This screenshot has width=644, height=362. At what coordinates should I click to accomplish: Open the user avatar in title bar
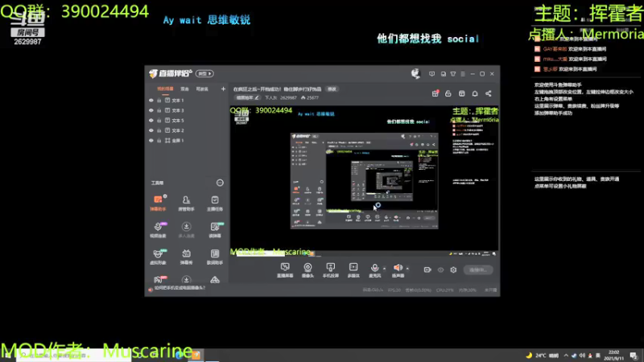[415, 73]
